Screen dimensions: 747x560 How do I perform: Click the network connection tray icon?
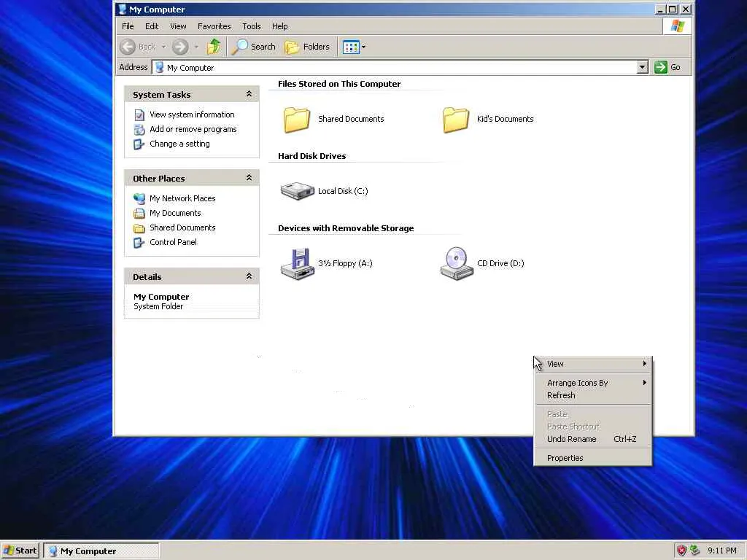click(695, 551)
